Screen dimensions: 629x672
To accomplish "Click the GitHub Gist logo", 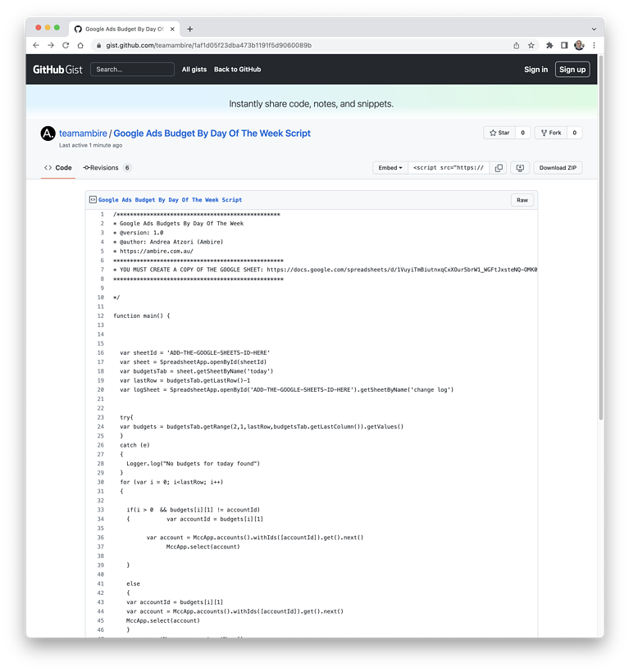I will pyautogui.click(x=57, y=69).
